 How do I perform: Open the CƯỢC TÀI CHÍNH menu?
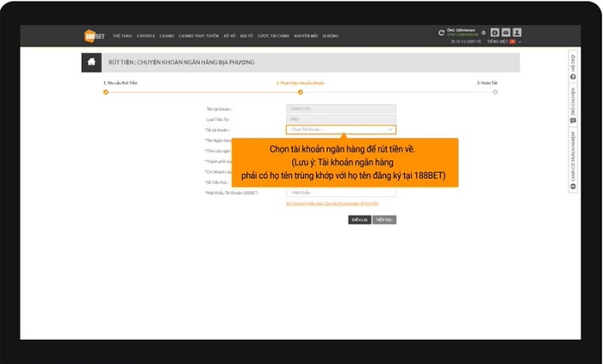[275, 36]
